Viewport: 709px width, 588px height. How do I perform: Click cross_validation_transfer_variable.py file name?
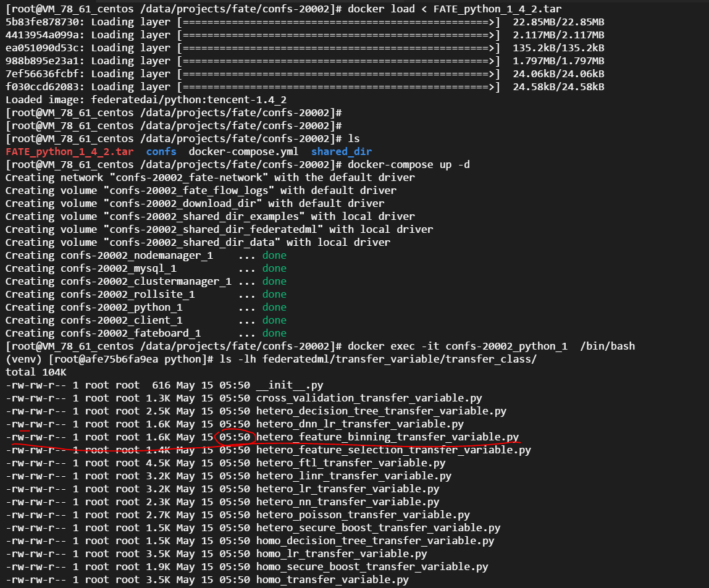point(369,398)
